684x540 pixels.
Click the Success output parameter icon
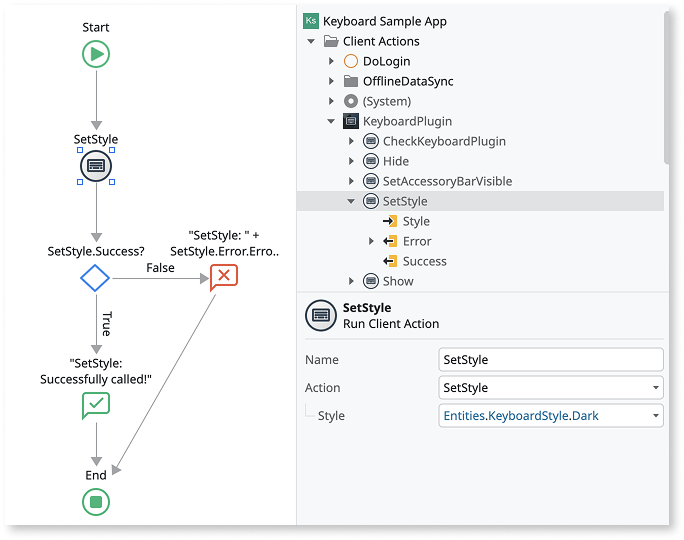click(x=390, y=261)
